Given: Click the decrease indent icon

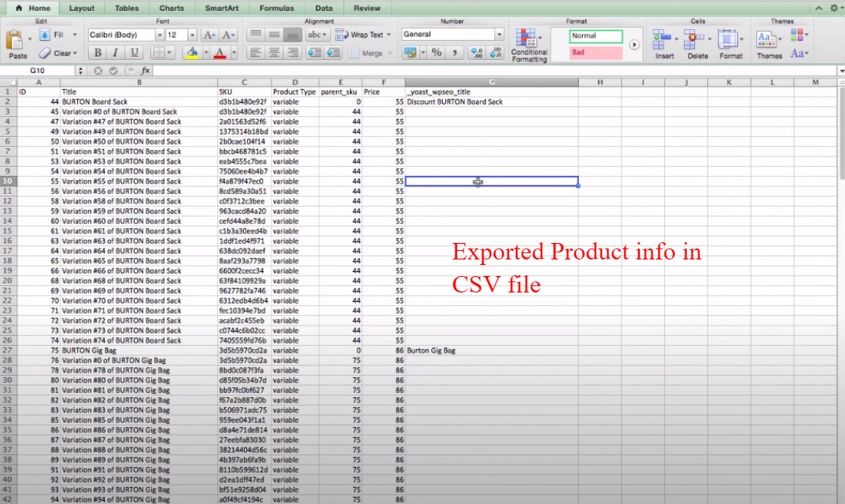Looking at the screenshot, I should [x=314, y=53].
